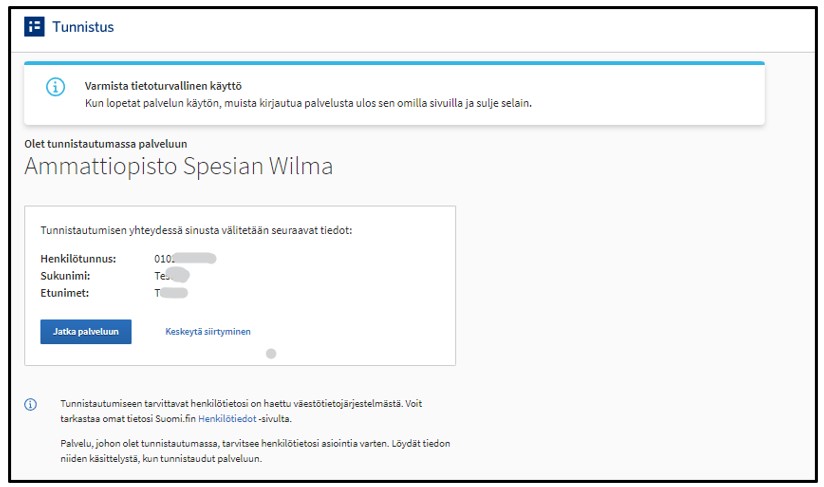The height and width of the screenshot is (487, 824).
Task: Click the text Varmista tietoturvallinen käyttö
Action: [x=163, y=86]
